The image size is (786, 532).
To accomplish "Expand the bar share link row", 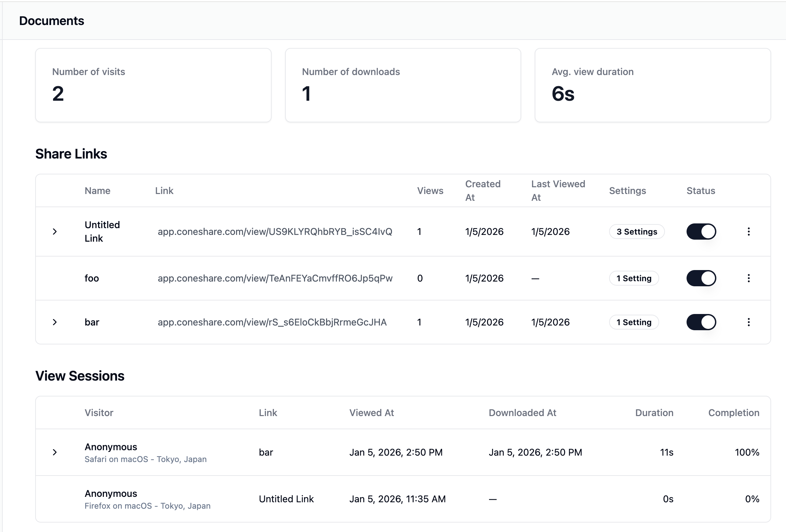I will (x=55, y=322).
